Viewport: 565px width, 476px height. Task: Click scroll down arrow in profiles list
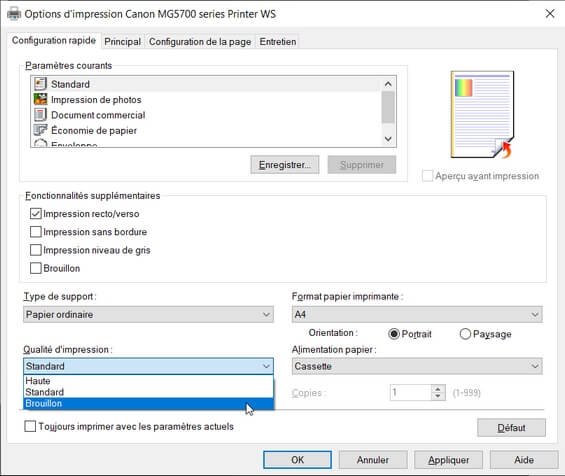(x=388, y=139)
